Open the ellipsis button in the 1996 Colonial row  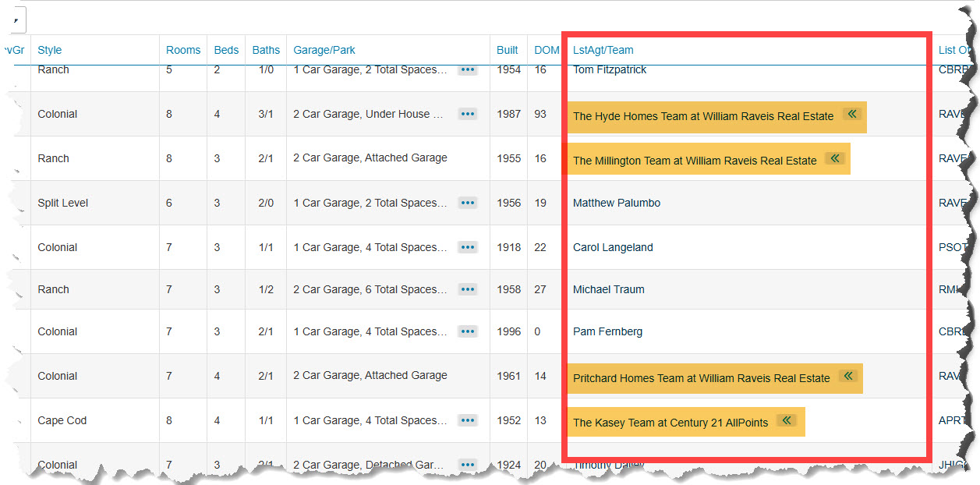point(467,331)
